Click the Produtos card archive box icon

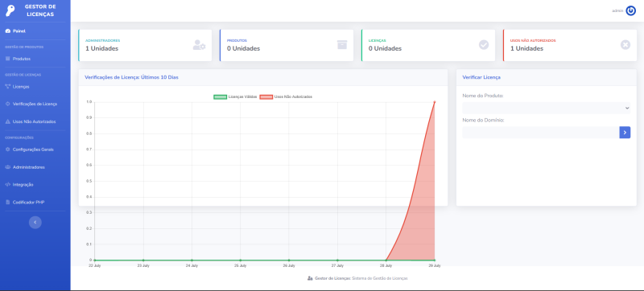341,45
